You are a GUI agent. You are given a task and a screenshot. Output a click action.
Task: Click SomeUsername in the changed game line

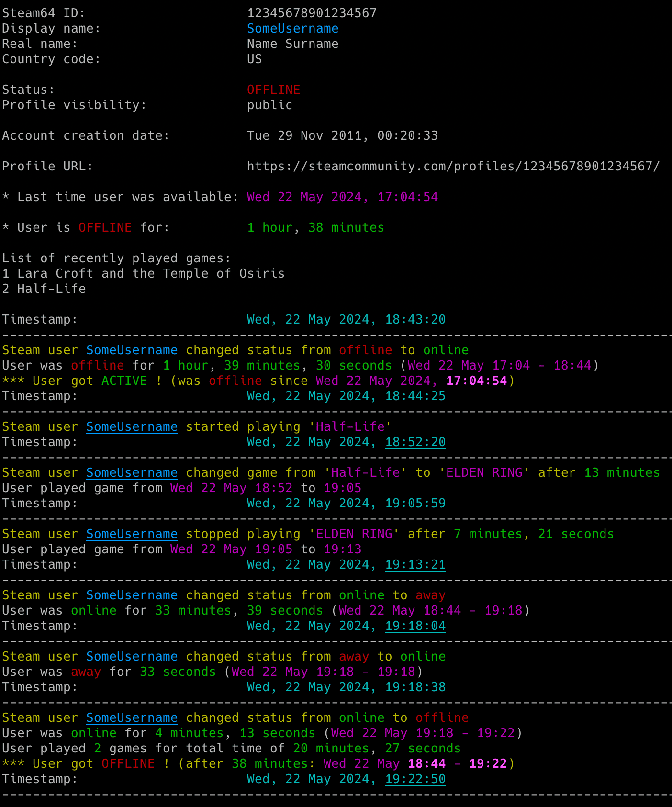coord(132,473)
